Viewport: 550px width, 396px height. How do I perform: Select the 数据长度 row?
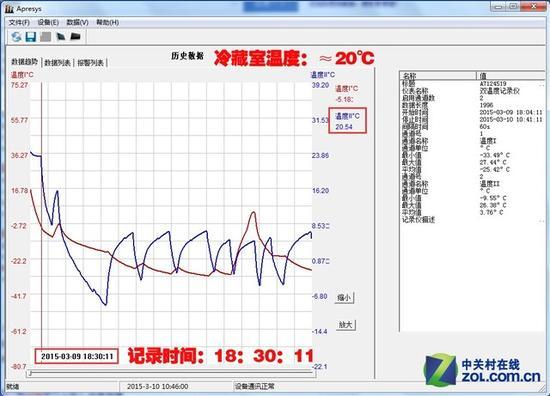472,105
